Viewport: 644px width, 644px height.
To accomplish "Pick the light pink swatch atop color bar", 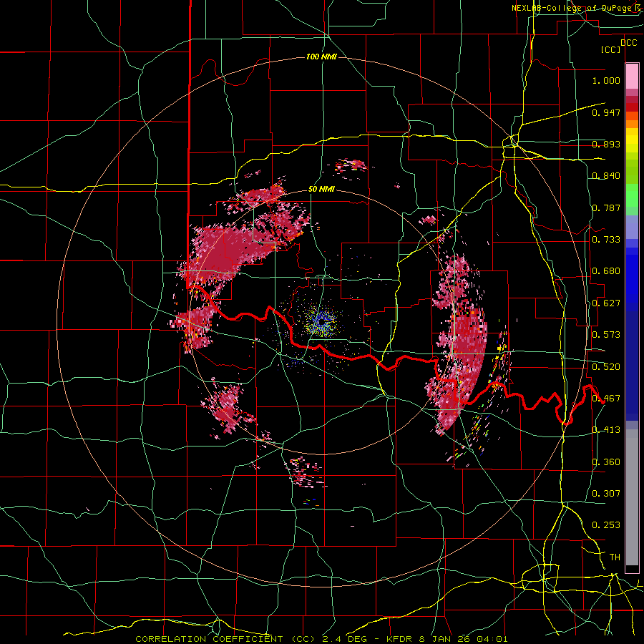I will (x=632, y=76).
